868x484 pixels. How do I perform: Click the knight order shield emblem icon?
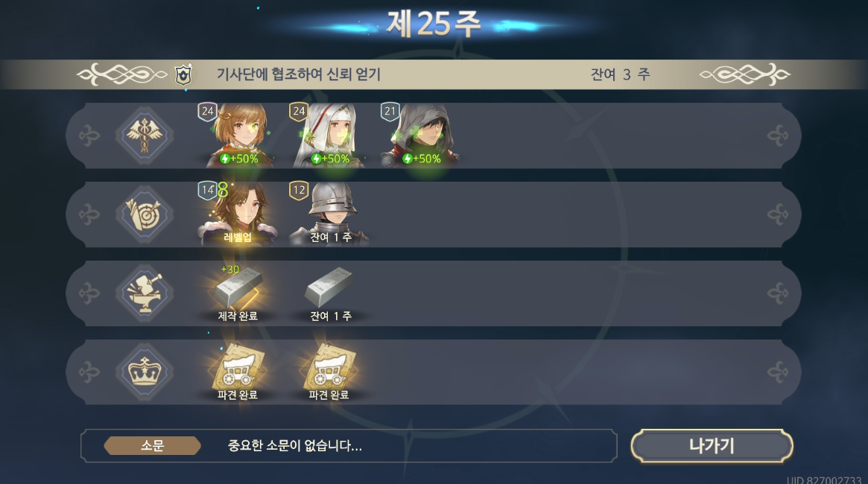coord(183,74)
